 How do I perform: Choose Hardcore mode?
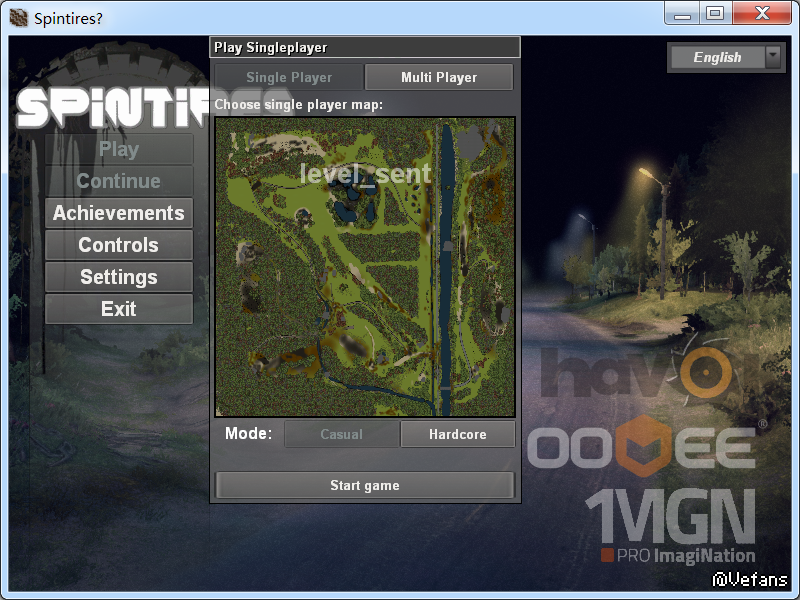(x=458, y=434)
